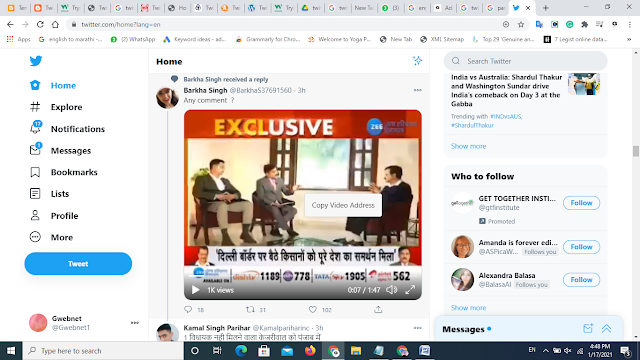The height and width of the screenshot is (360, 640).
Task: Open the Explore navigation item
Action: tap(56, 107)
